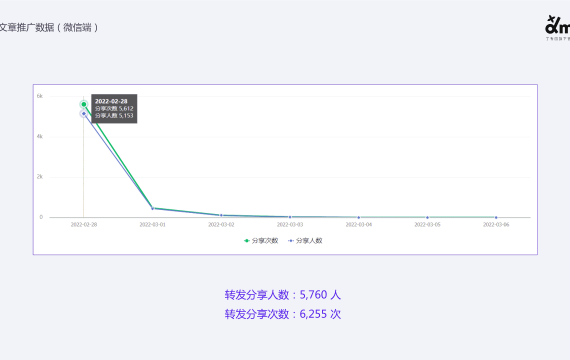Click blue diamond point on 2022-02-28
Screen dimensions: 570x360
pyautogui.click(x=84, y=114)
